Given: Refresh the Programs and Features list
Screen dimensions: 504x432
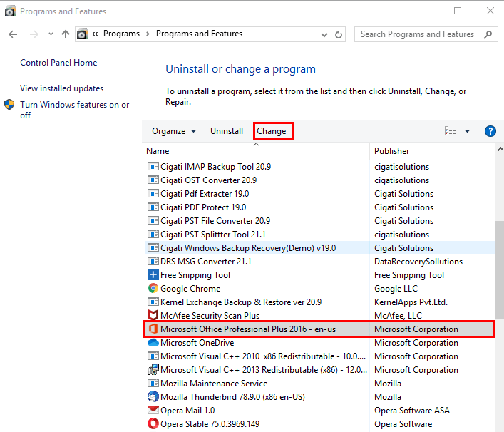Looking at the screenshot, I should pos(339,34).
